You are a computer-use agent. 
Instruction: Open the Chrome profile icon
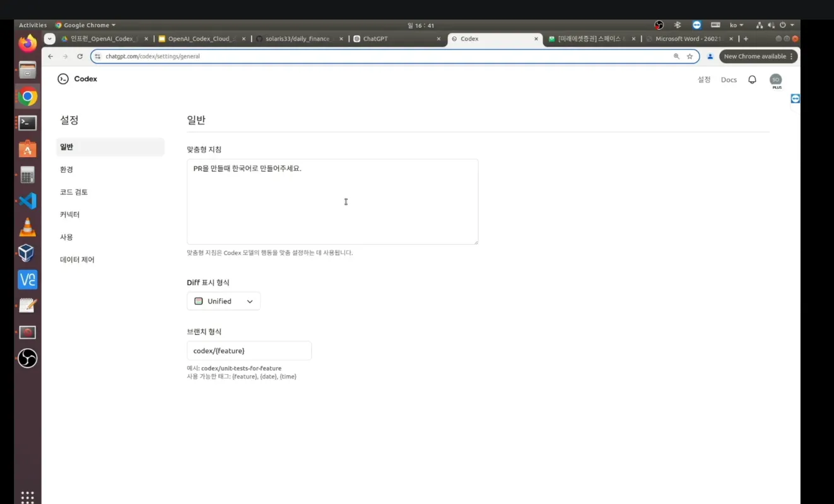click(710, 56)
